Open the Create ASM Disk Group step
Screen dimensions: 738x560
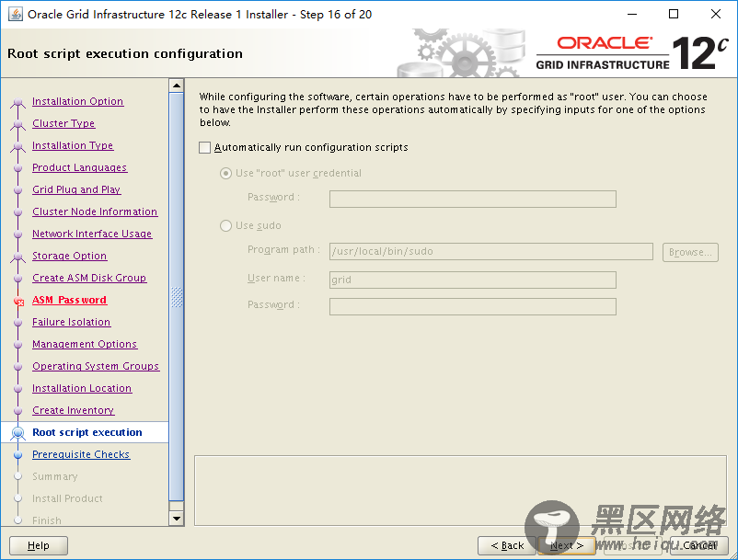pyautogui.click(x=89, y=278)
